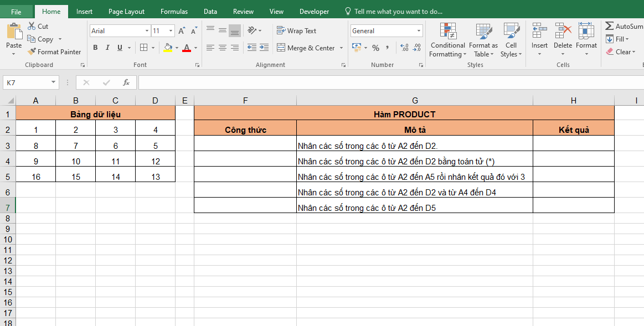This screenshot has width=644, height=326.
Task: Apply the yellow Fill Color swatch
Action: [x=168, y=48]
